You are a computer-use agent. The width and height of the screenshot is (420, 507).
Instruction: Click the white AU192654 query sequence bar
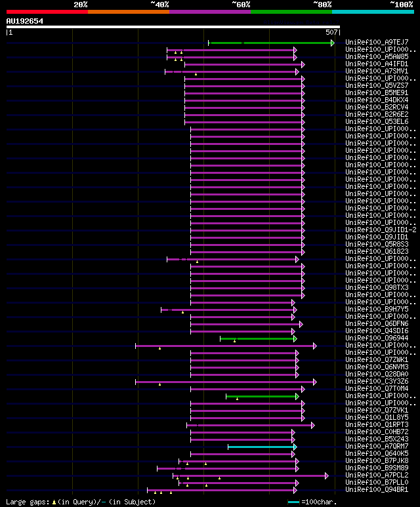click(x=173, y=27)
